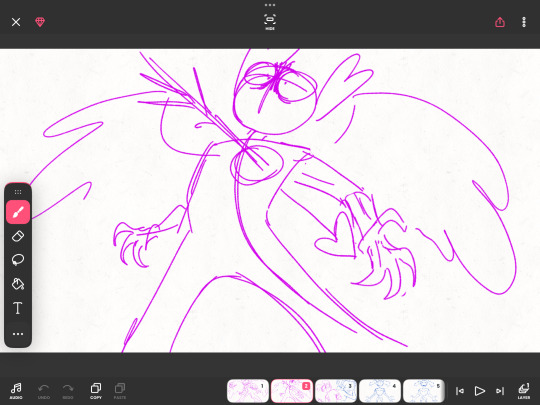
Task: Go to previous frame
Action: click(x=460, y=391)
